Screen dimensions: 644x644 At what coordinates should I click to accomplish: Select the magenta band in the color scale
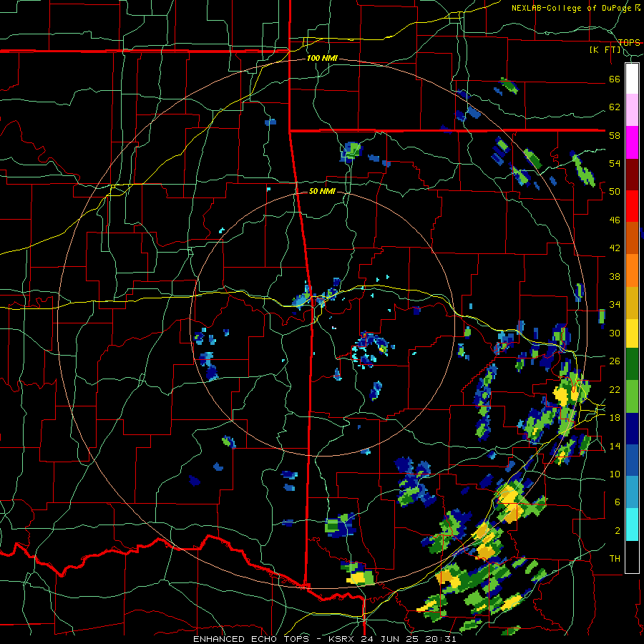point(632,142)
